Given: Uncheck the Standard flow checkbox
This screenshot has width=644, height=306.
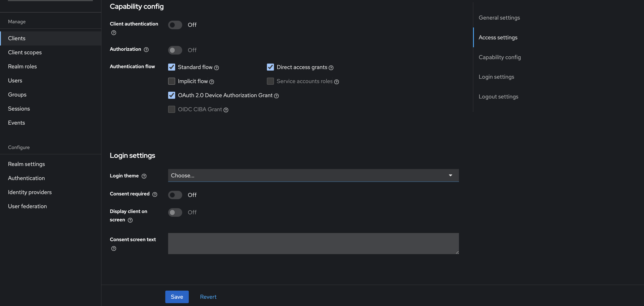Looking at the screenshot, I should 171,67.
